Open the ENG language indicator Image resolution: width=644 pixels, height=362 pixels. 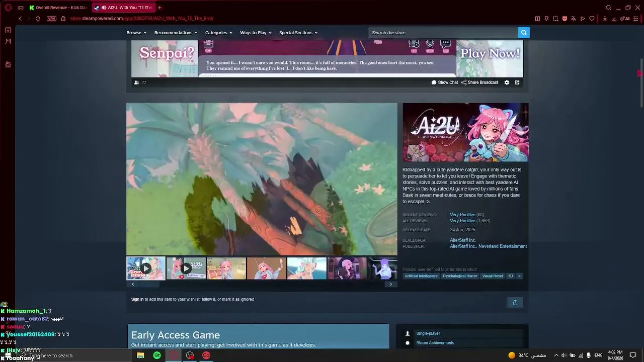coord(599,355)
